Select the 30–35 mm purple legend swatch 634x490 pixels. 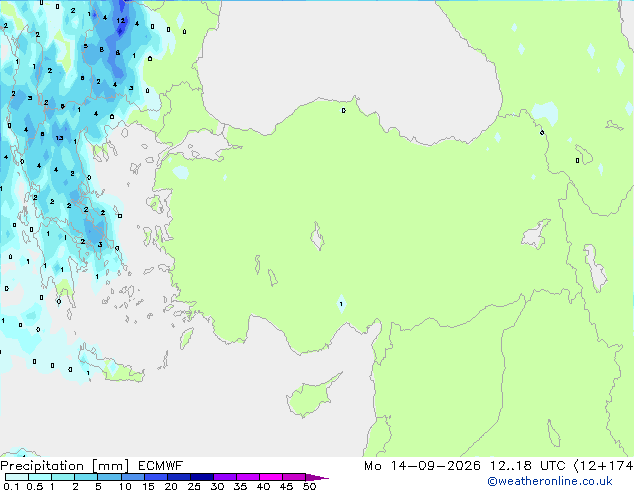[225, 477]
